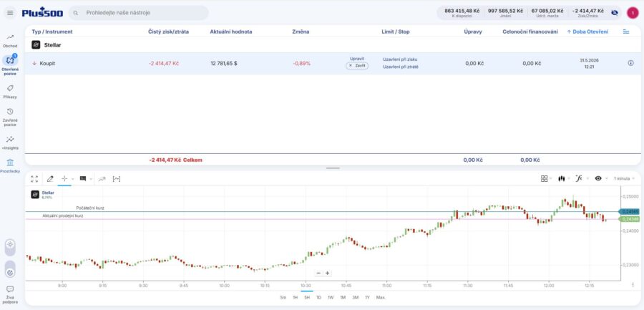Zoom in chart with plus button
Screen dimensions: 644x310
(x=327, y=273)
